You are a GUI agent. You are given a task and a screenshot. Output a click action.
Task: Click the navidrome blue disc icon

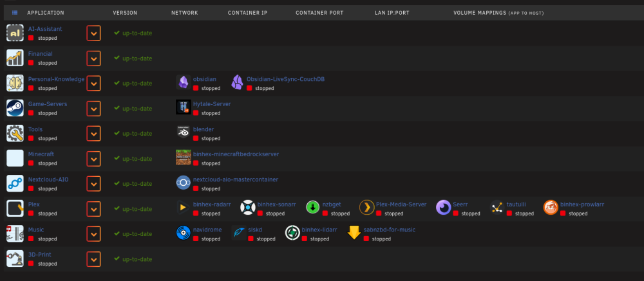click(x=183, y=233)
